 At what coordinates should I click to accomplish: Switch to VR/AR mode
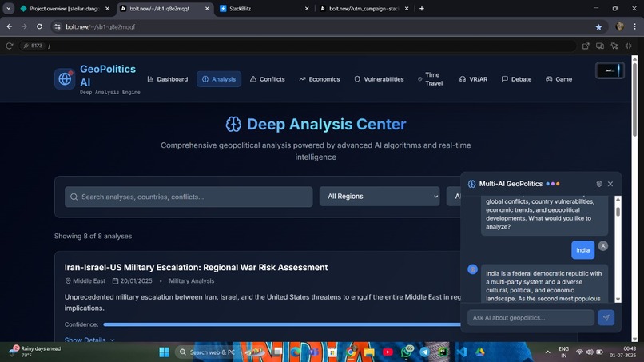pyautogui.click(x=473, y=79)
